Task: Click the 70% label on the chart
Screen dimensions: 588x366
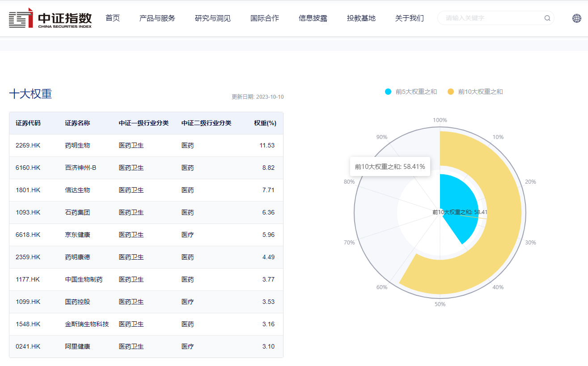Action: click(349, 243)
